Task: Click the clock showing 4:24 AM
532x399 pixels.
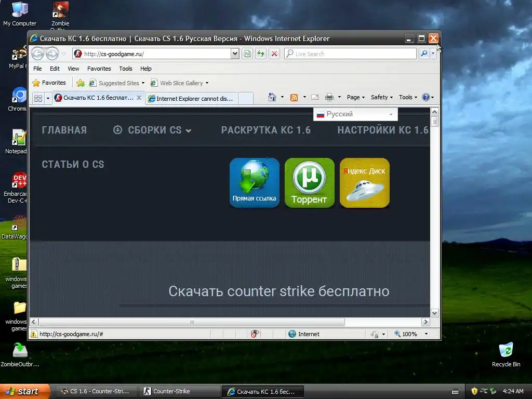Action: [x=513, y=391]
